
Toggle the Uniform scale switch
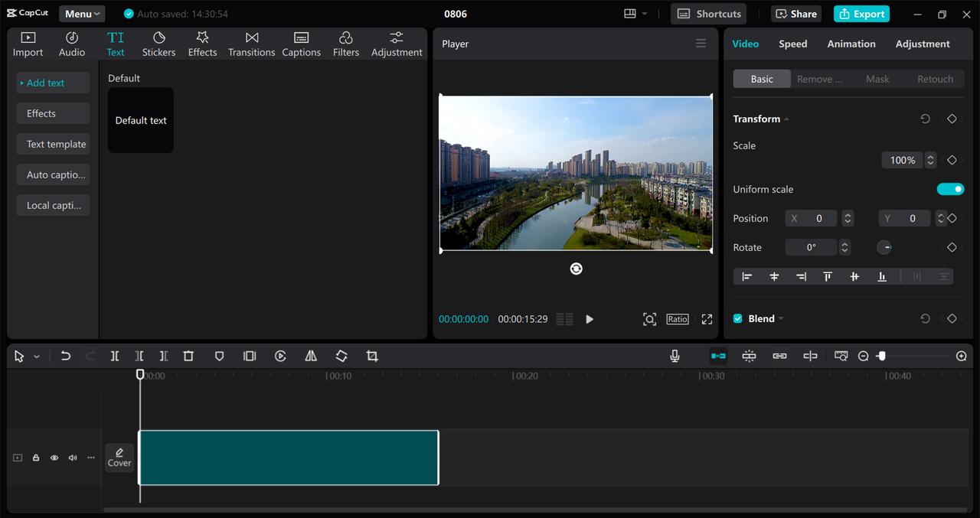(x=950, y=189)
